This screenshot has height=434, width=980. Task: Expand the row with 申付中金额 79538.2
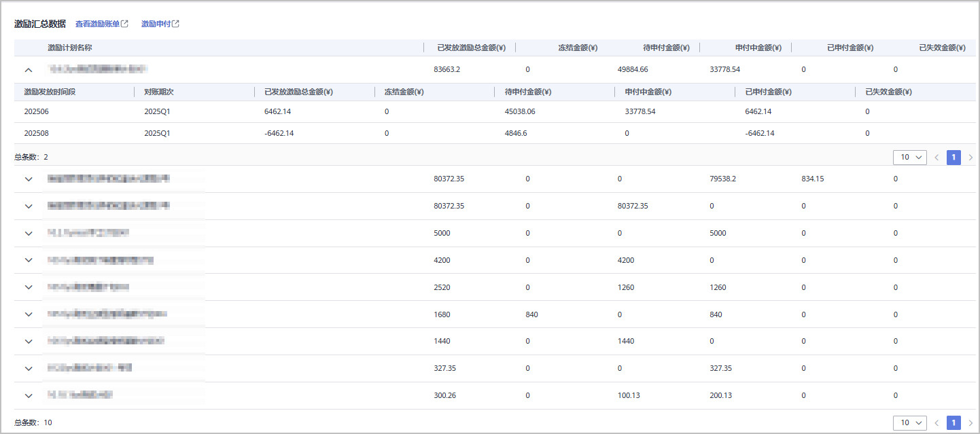pos(29,179)
